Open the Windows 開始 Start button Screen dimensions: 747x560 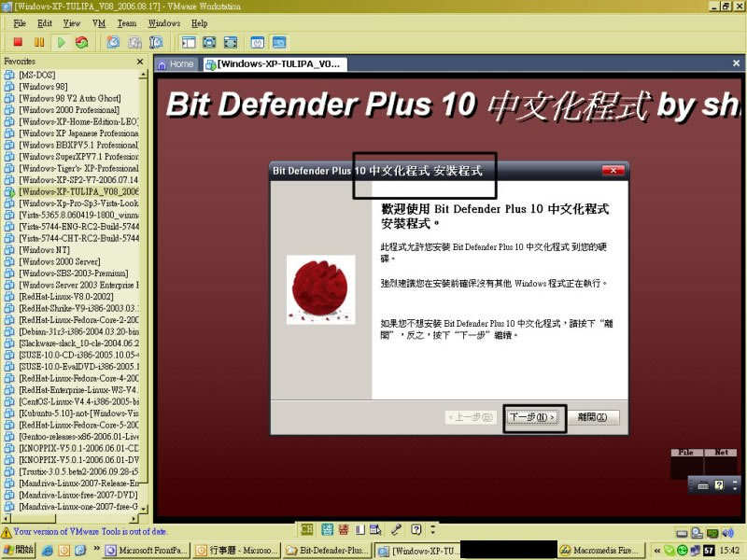click(x=18, y=550)
